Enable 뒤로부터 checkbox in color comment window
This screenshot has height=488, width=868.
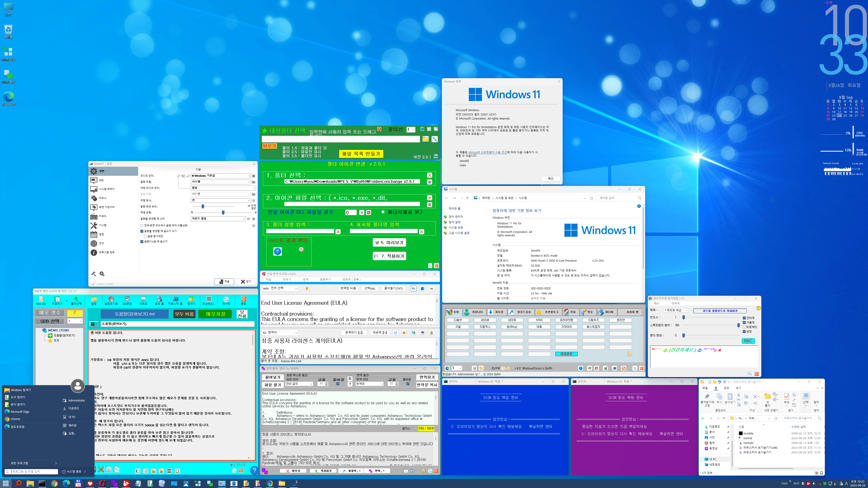tap(744, 327)
